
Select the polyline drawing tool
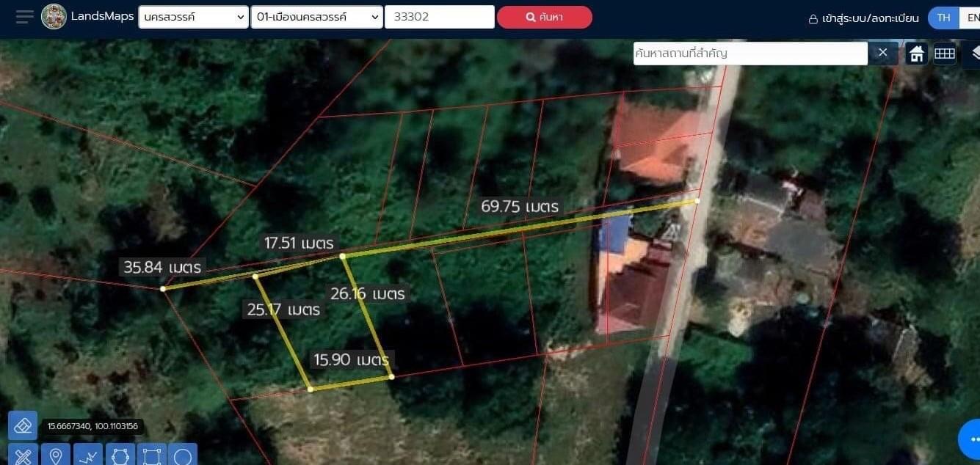pos(88,456)
